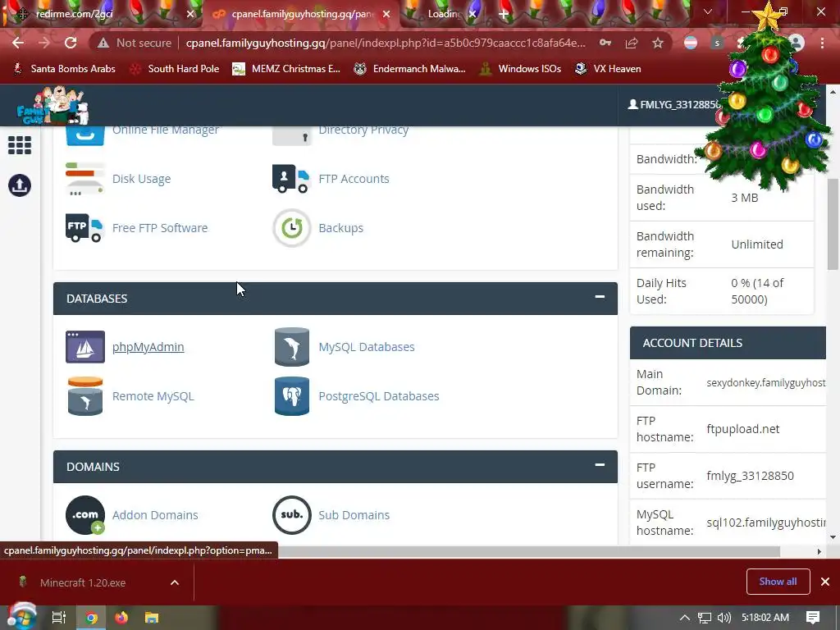This screenshot has width=840, height=630.
Task: Open the Remote MySQL link
Action: (153, 396)
